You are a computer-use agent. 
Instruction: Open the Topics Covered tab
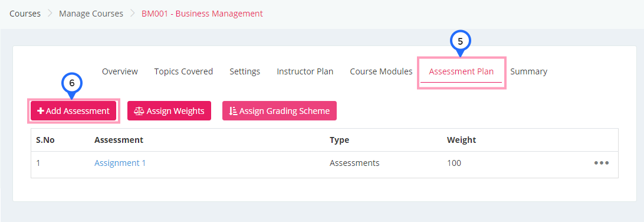[x=183, y=71]
